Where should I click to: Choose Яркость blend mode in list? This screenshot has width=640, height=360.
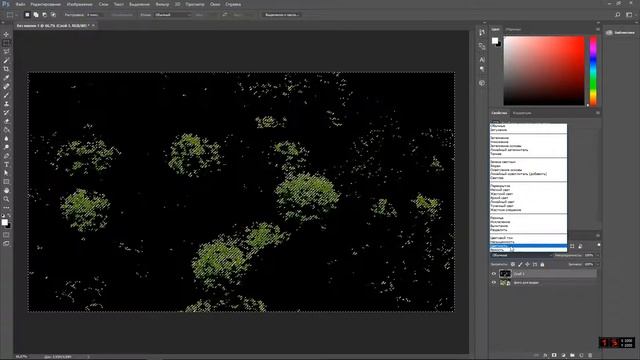pos(528,250)
